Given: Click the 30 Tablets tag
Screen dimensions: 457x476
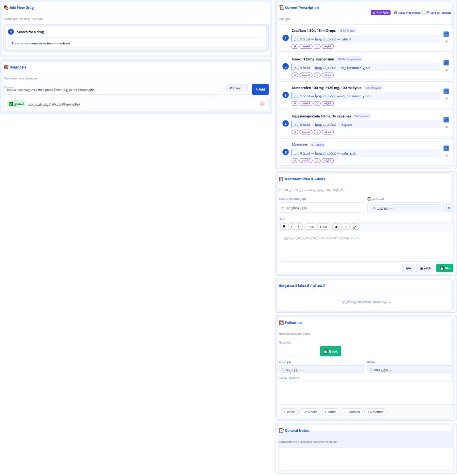Looking at the screenshot, I should coord(317,145).
